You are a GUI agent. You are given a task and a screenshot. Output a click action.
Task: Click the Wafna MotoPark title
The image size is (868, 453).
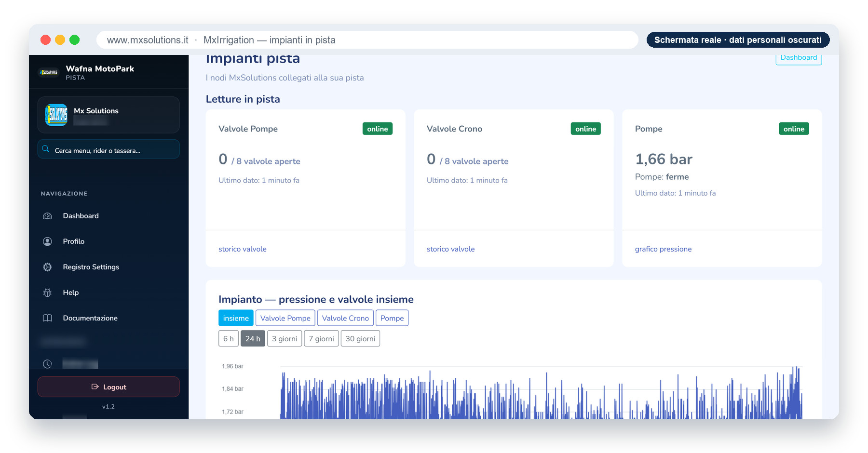coord(100,69)
